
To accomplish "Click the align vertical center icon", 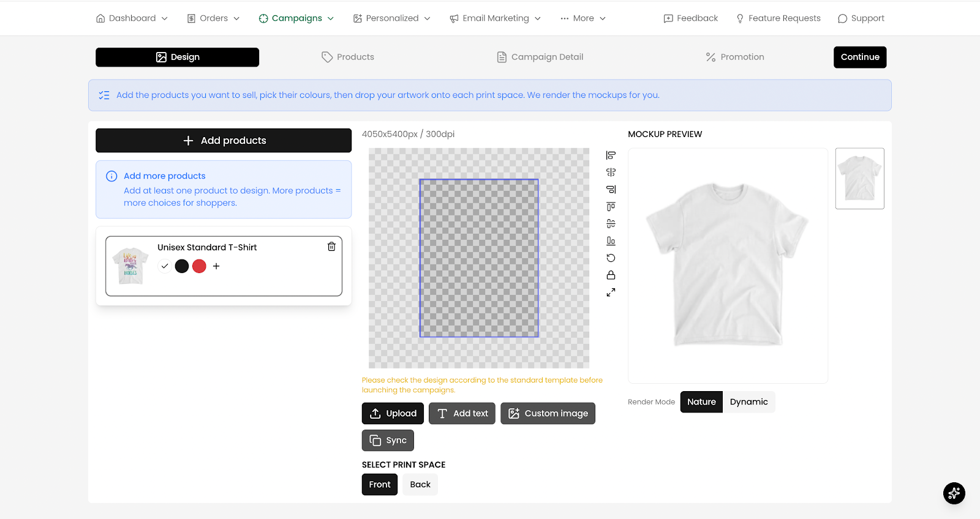I will (611, 224).
